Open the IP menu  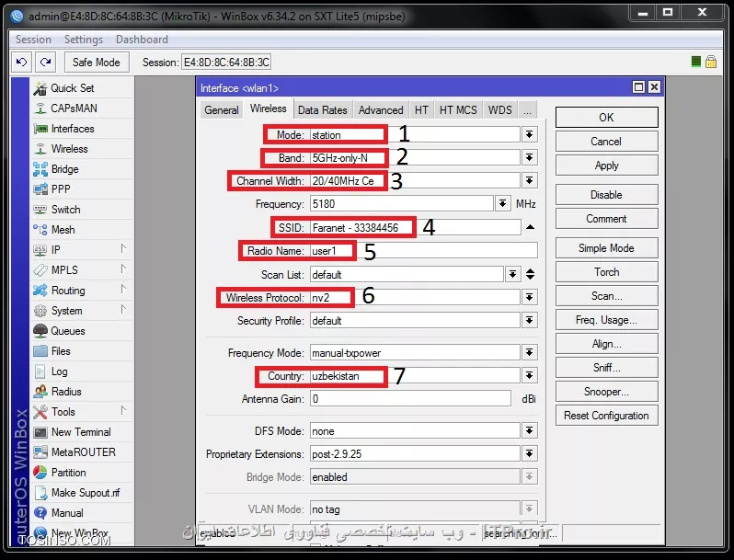82,250
